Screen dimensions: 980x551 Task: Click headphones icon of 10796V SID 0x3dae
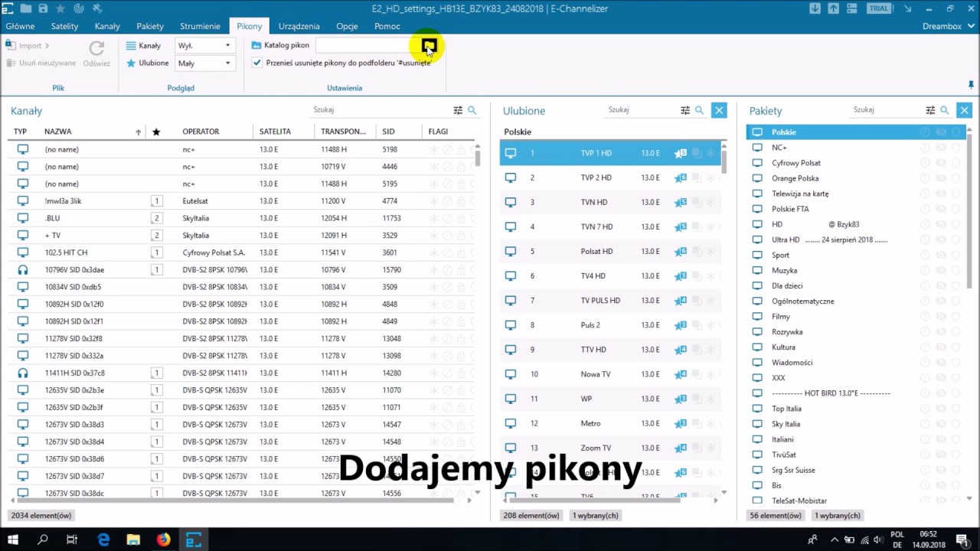[23, 269]
